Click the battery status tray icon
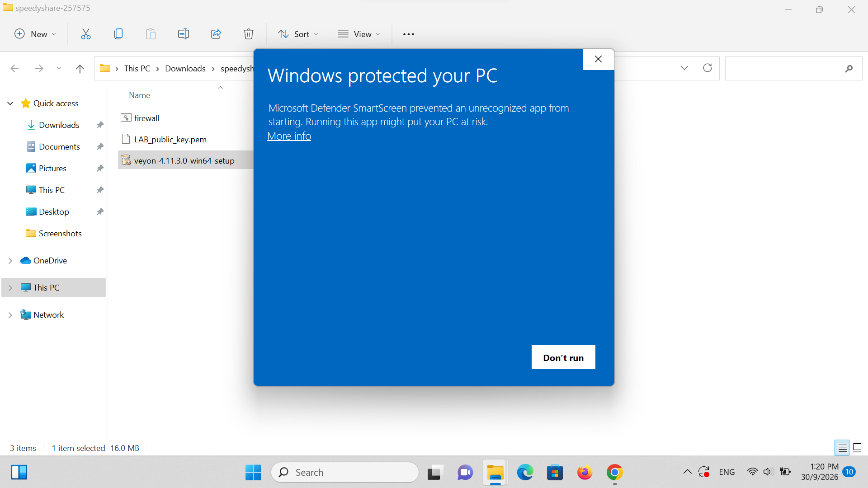The image size is (868, 488). point(785,472)
